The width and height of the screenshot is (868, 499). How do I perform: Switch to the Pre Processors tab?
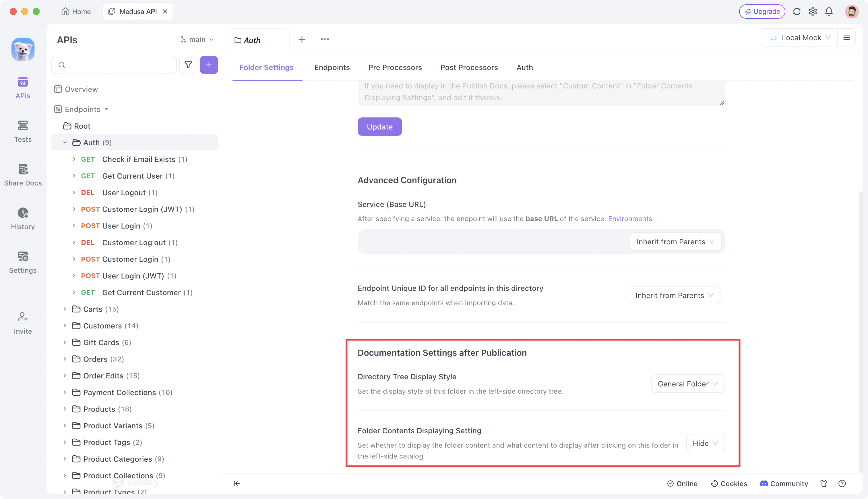click(395, 67)
